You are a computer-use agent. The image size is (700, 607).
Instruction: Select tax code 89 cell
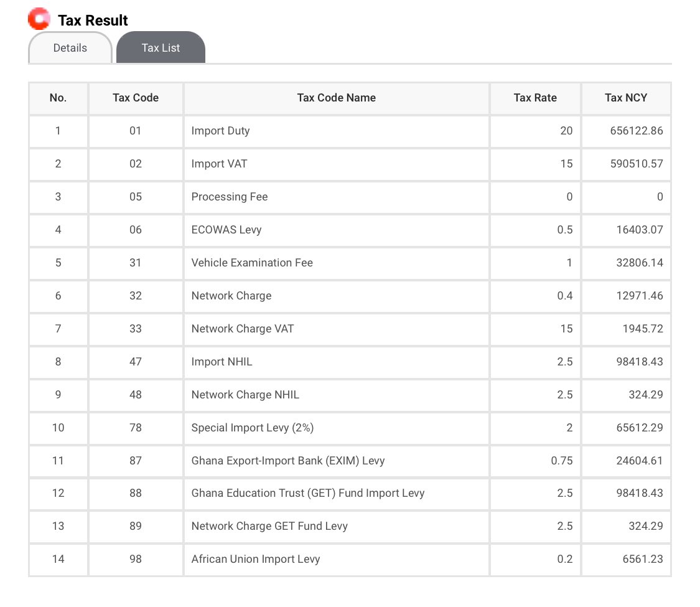click(136, 526)
